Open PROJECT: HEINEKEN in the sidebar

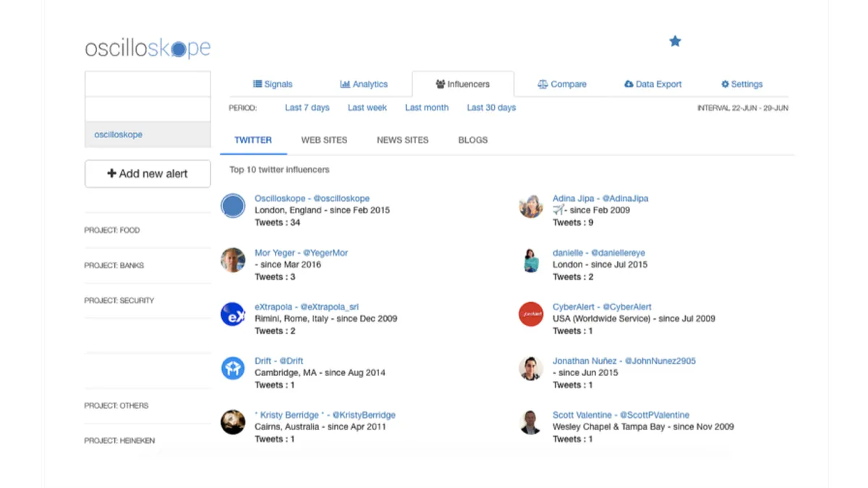point(119,440)
